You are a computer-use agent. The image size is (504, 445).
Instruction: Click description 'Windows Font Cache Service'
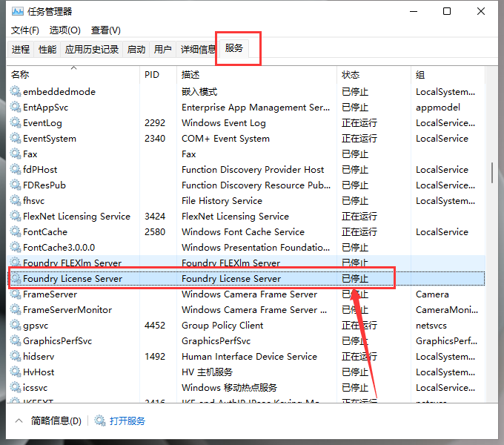[243, 232]
